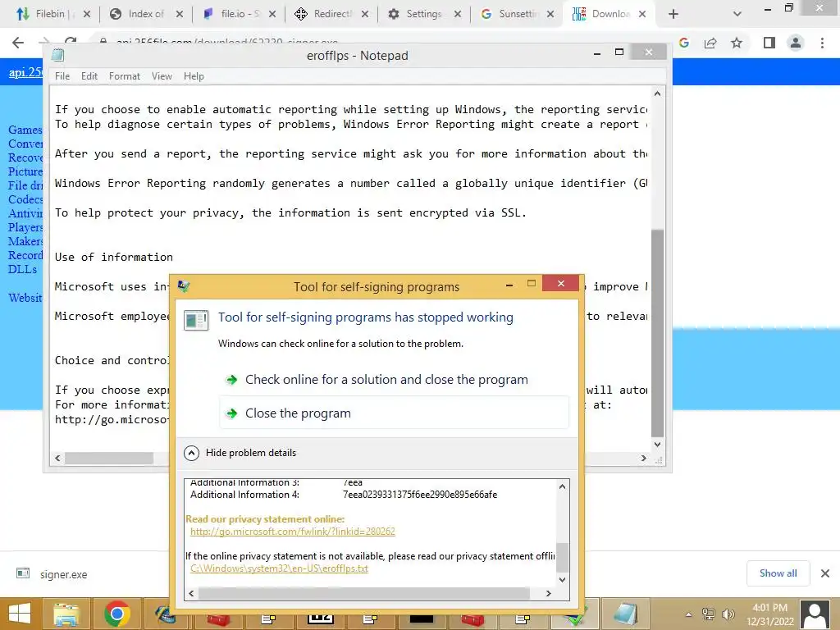Open Notepad's Edit menu
This screenshot has height=630, width=840.
89,76
